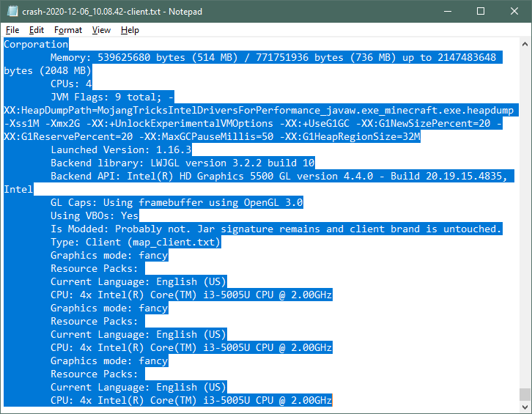532x414 pixels.
Task: Click the scroll up arrow
Action: coord(525,44)
